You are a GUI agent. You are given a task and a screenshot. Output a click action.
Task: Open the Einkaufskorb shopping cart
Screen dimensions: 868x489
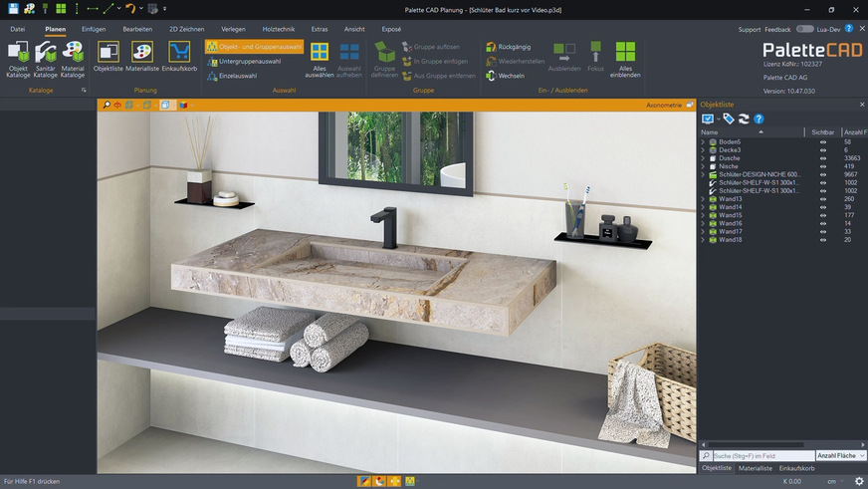coord(179,57)
